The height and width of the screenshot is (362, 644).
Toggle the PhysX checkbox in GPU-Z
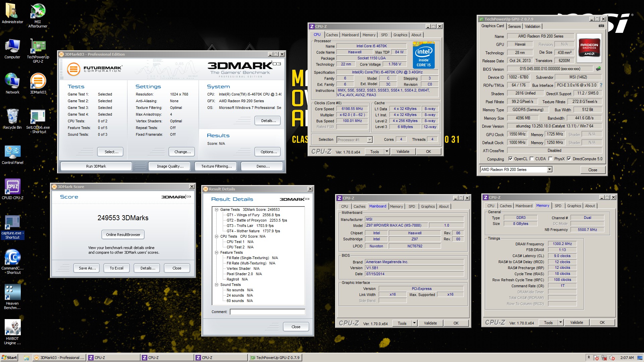click(550, 159)
